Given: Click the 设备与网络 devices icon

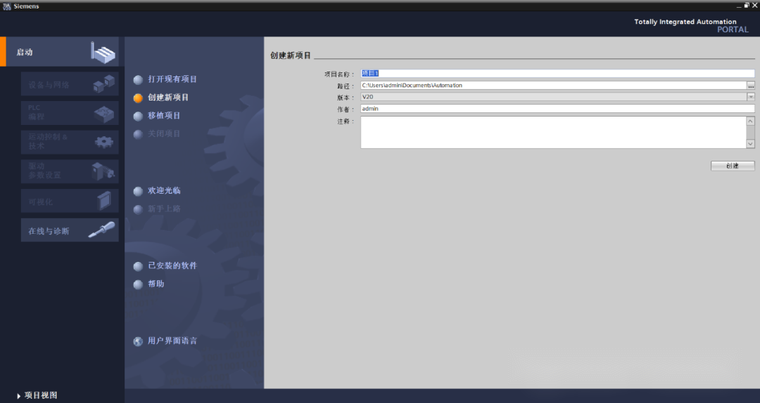Looking at the screenshot, I should pyautogui.click(x=104, y=84).
